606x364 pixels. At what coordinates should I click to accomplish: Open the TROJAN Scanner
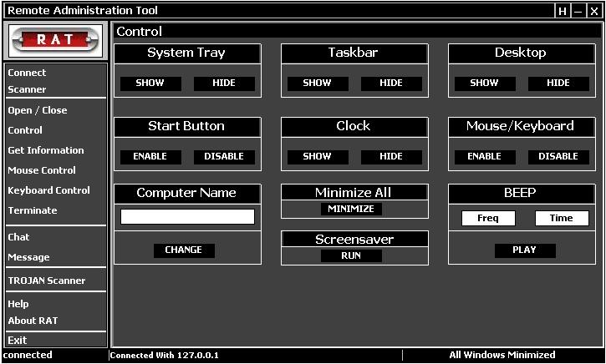[x=46, y=281]
